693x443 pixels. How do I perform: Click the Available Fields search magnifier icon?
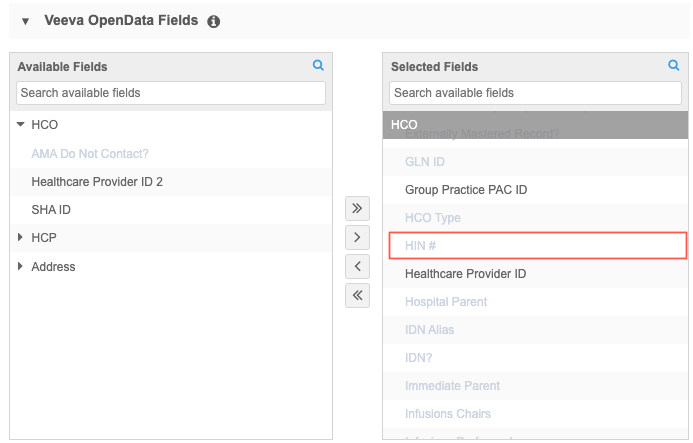(318, 66)
